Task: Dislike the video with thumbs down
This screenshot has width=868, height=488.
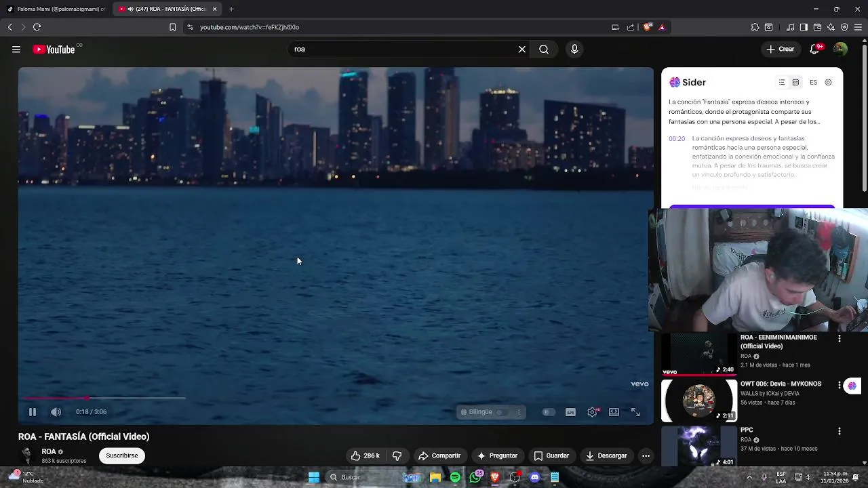Action: pyautogui.click(x=397, y=456)
